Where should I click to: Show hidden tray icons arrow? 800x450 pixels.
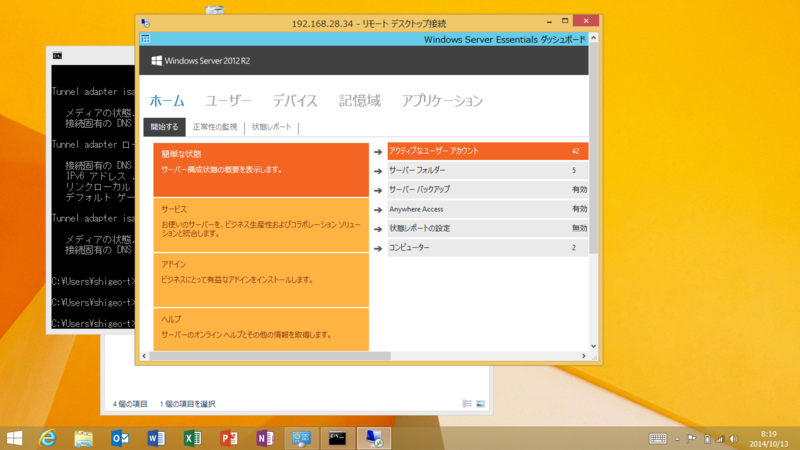677,439
